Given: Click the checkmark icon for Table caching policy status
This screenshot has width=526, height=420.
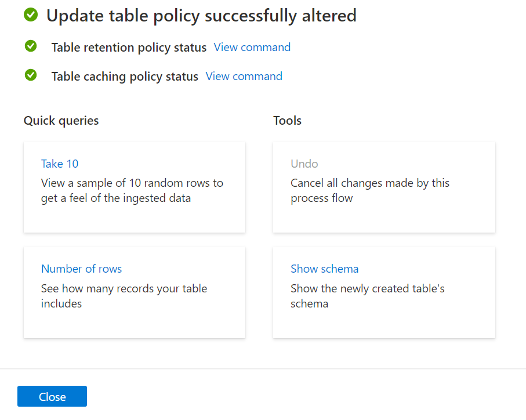Looking at the screenshot, I should (x=31, y=75).
